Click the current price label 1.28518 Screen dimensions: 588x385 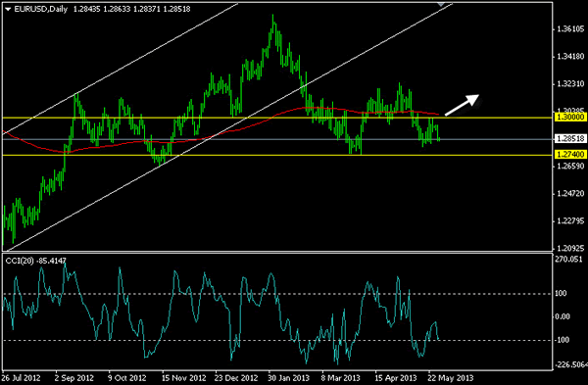coord(570,139)
